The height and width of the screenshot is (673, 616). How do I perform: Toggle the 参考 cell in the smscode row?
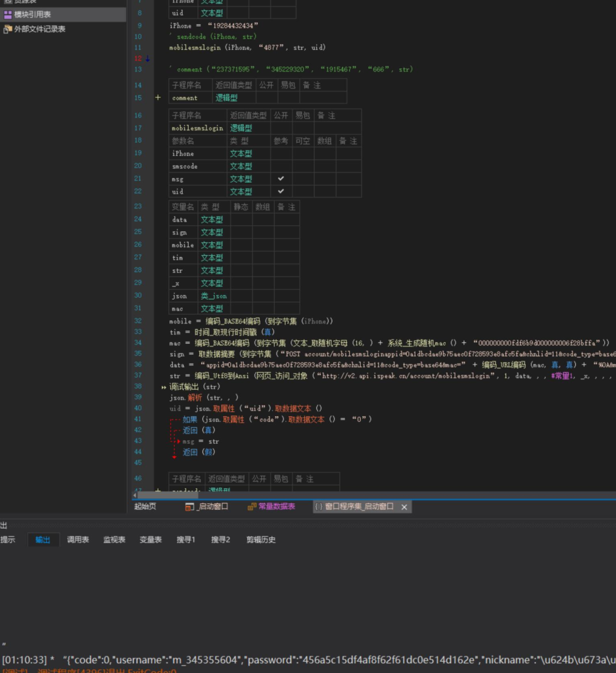click(x=281, y=166)
